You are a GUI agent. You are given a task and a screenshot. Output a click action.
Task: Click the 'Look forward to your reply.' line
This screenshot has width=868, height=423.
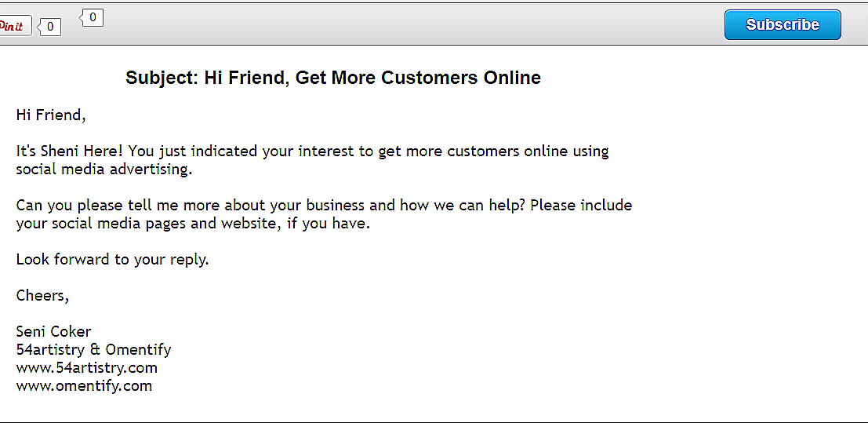coord(112,259)
